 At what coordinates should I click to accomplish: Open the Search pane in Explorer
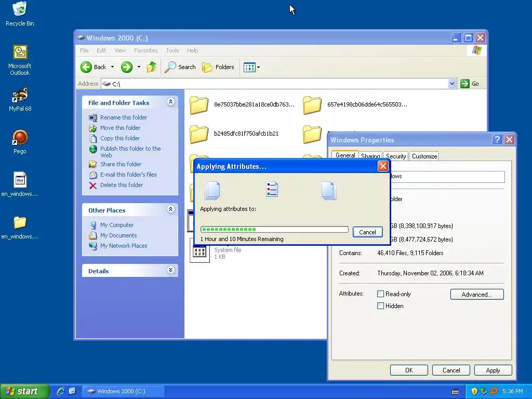[x=180, y=67]
